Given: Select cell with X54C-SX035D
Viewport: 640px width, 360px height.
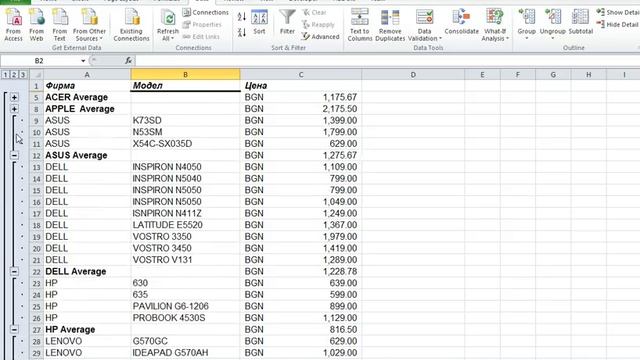Looking at the screenshot, I should tap(185, 144).
